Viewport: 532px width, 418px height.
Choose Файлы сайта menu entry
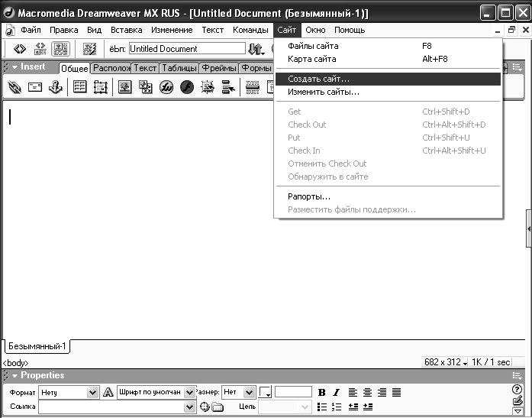[389, 46]
